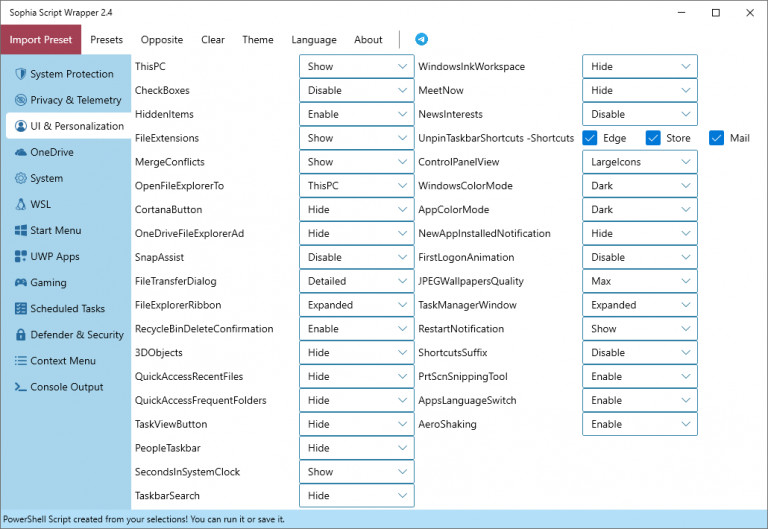Screen dimensions: 768x529
Task: Click the Import Preset button
Action: (41, 40)
